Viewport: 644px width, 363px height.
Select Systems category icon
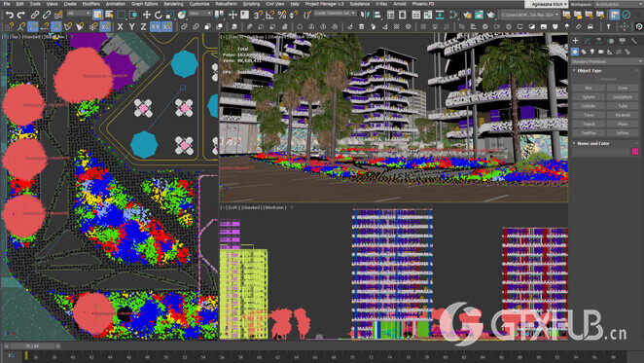pyautogui.click(x=627, y=52)
